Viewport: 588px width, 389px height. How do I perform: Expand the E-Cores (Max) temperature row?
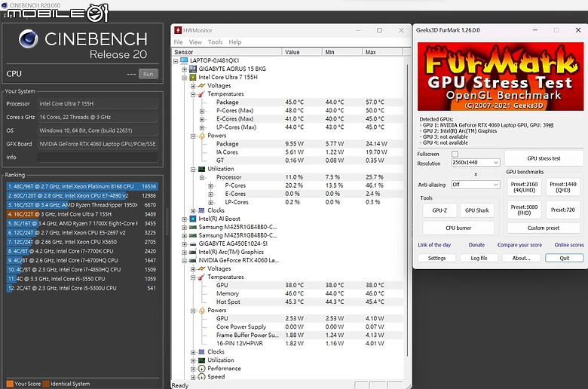(202, 119)
